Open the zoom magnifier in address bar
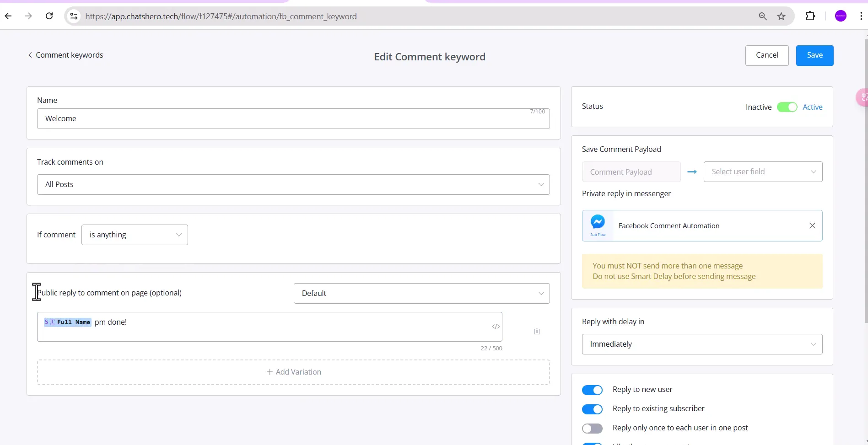 click(762, 16)
